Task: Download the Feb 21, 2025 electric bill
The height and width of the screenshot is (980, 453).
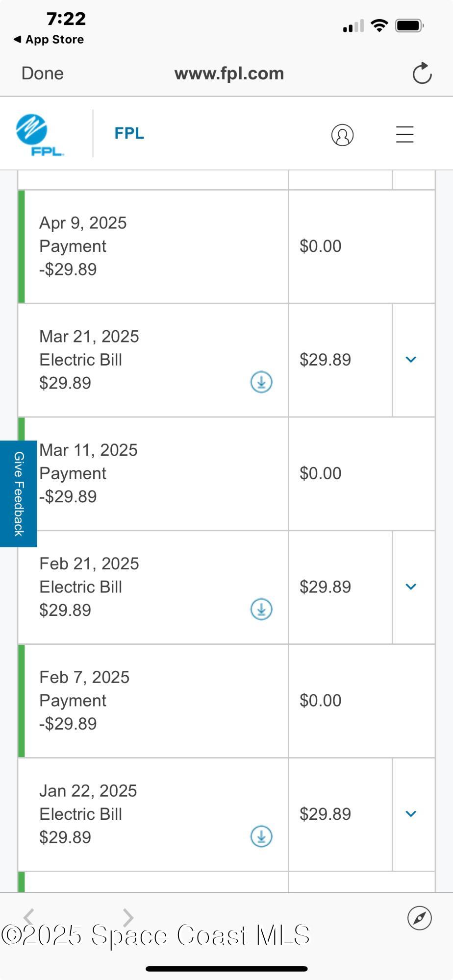Action: (261, 609)
